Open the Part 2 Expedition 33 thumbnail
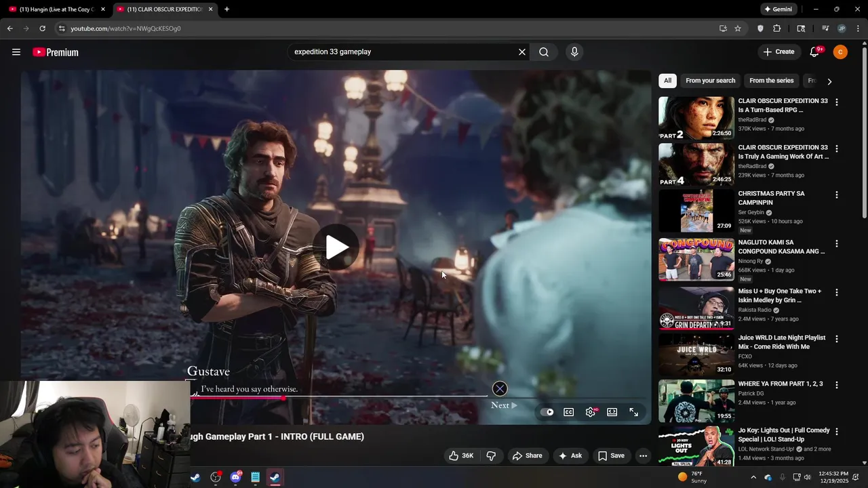Viewport: 868px width, 488px height. 696,118
